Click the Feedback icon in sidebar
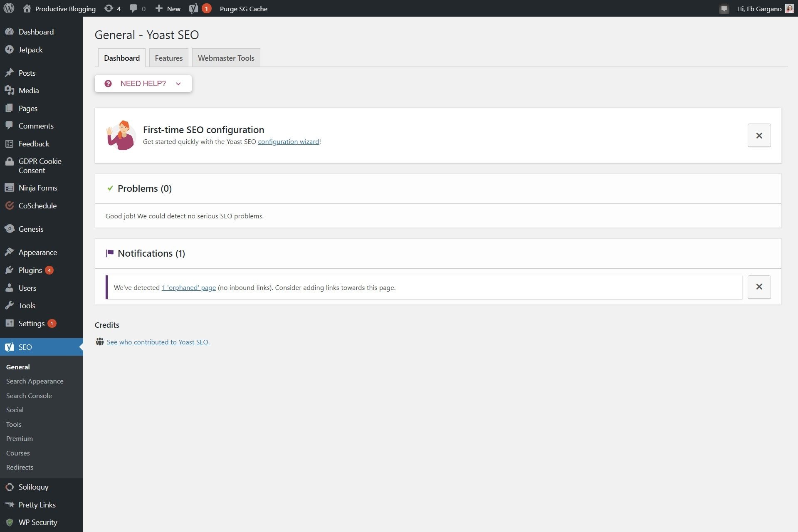Viewport: 798px width, 532px height. pos(9,144)
